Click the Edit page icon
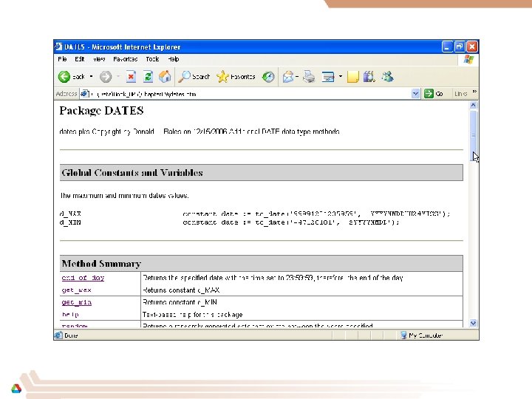This screenshot has height=399, width=532. click(328, 77)
